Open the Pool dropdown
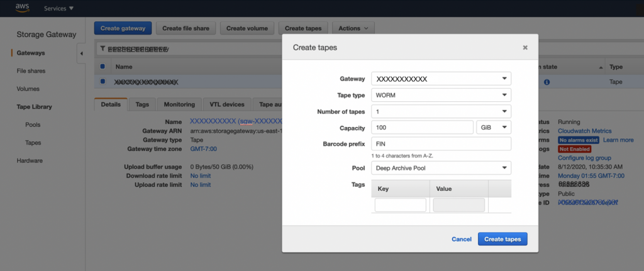 pos(441,168)
